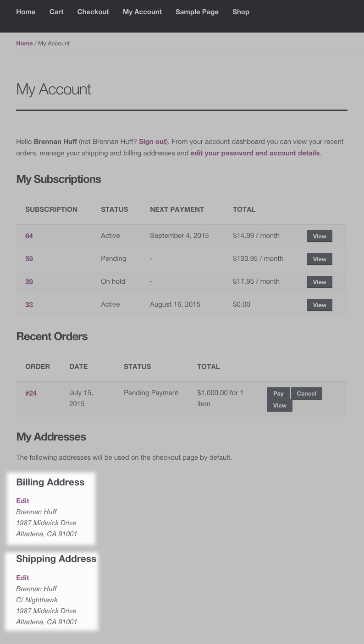Open subscription 33 with the August payment
Image resolution: width=364 pixels, height=644 pixels.
point(29,304)
